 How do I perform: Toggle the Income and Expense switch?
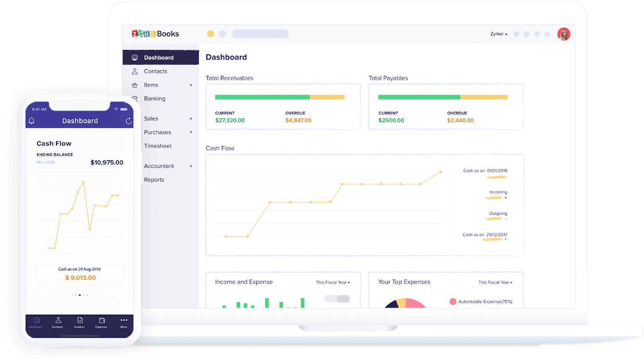click(x=337, y=299)
